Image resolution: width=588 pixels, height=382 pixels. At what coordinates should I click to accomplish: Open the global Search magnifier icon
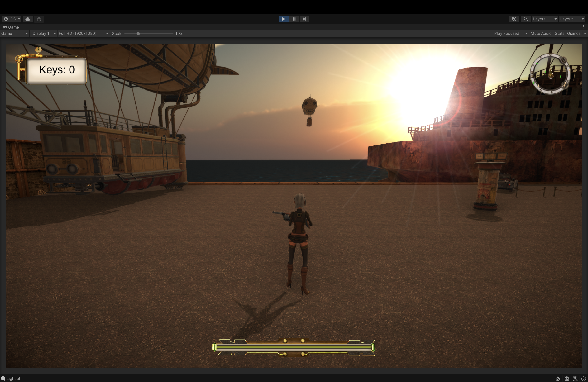pos(525,19)
